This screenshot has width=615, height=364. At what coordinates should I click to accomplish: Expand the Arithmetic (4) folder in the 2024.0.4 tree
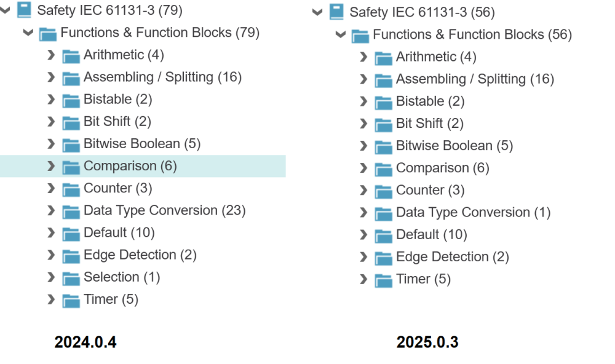pos(51,55)
